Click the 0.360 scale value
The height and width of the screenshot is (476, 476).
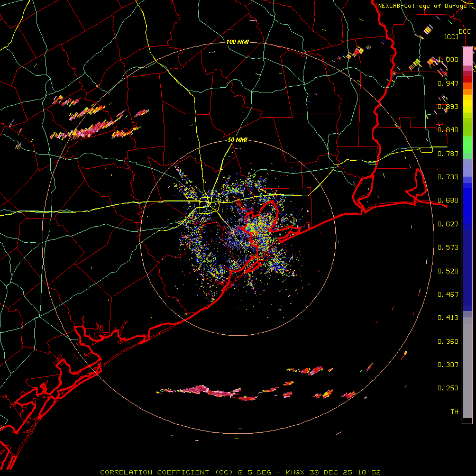point(448,342)
